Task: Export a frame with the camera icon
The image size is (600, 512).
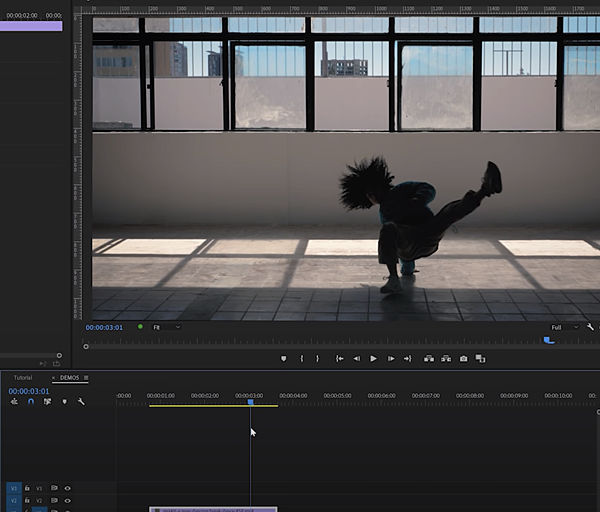Action: click(463, 358)
